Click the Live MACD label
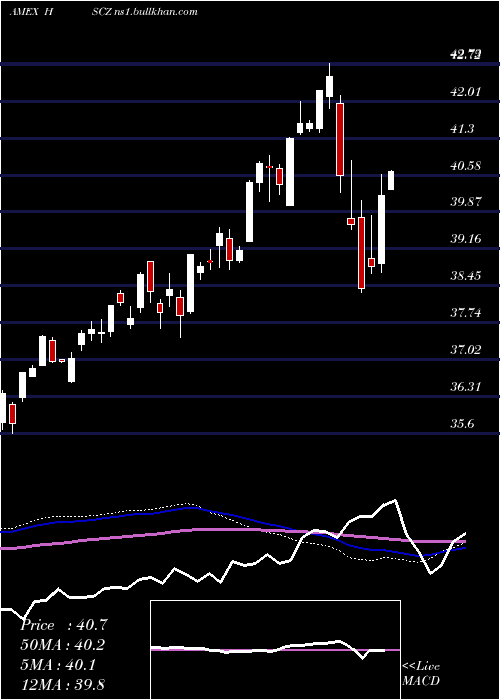This screenshot has width=500, height=700. click(x=421, y=673)
